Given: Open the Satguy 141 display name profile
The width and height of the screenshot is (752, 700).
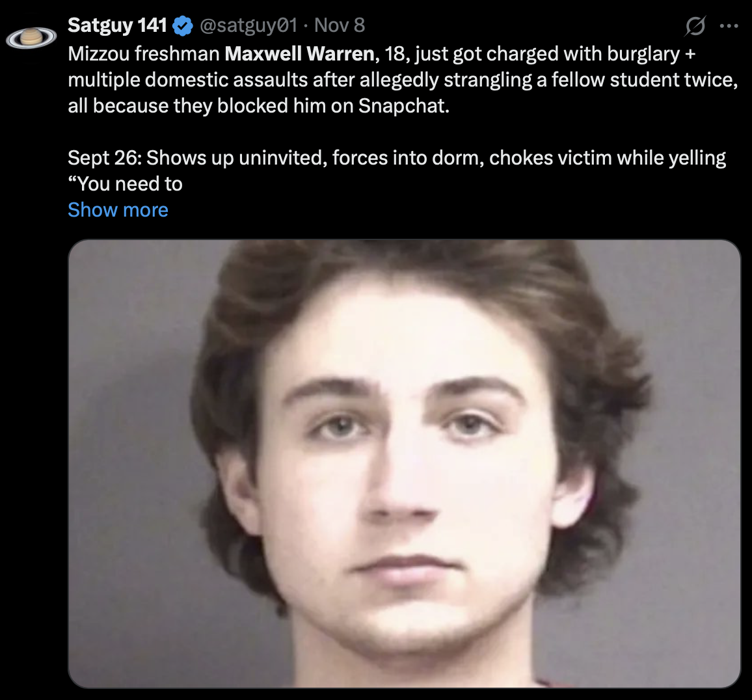Looking at the screenshot, I should coord(117,25).
